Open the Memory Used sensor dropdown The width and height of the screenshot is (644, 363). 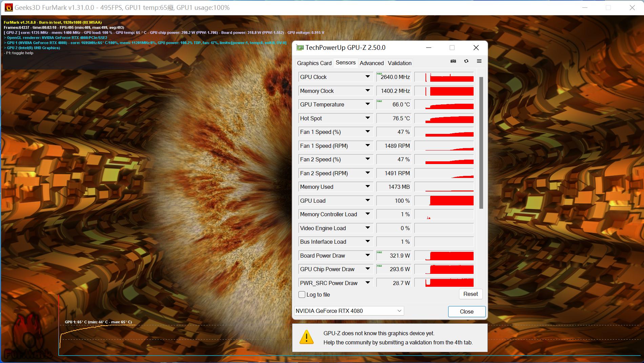tap(368, 187)
